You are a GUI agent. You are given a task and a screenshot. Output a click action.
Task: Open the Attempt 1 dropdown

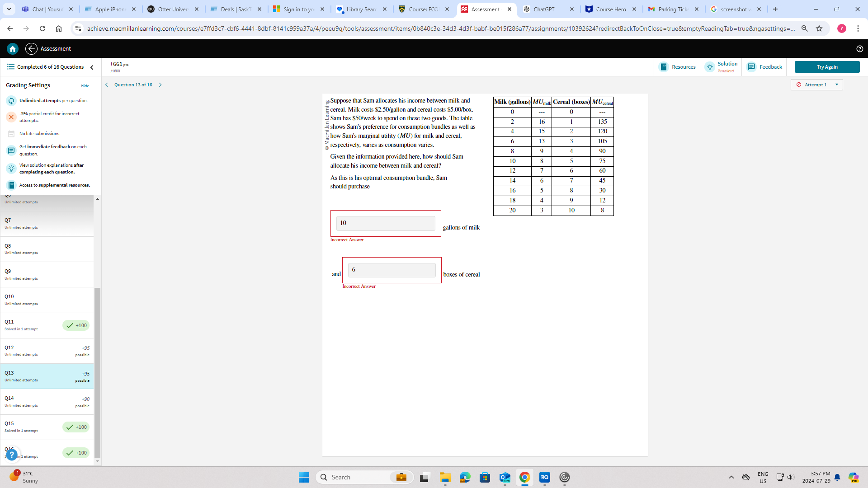816,84
